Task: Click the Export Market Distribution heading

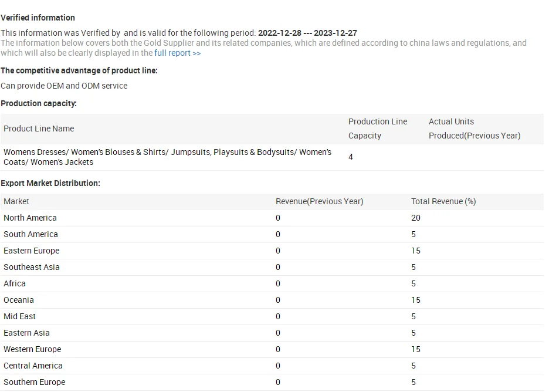Action: coord(50,183)
